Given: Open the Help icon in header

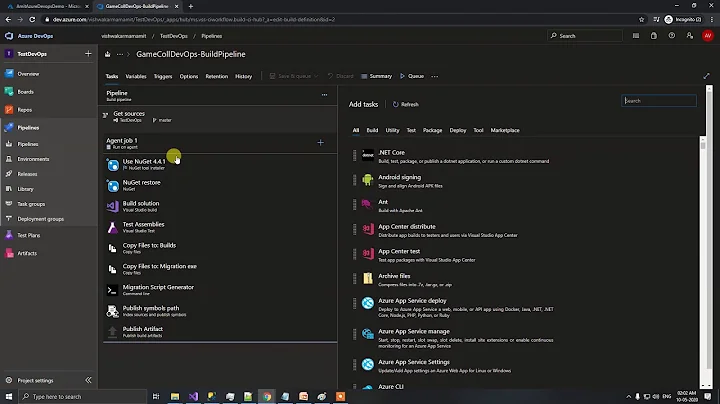Looking at the screenshot, I should pos(672,36).
